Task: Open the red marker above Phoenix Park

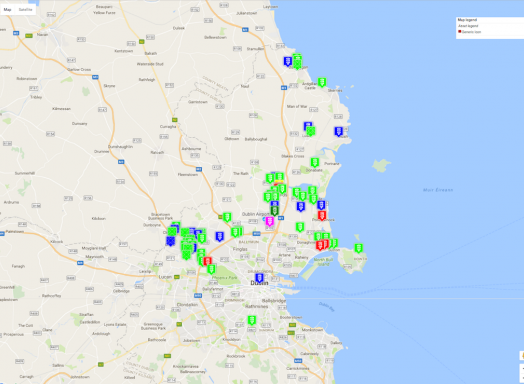Action: coord(208,261)
